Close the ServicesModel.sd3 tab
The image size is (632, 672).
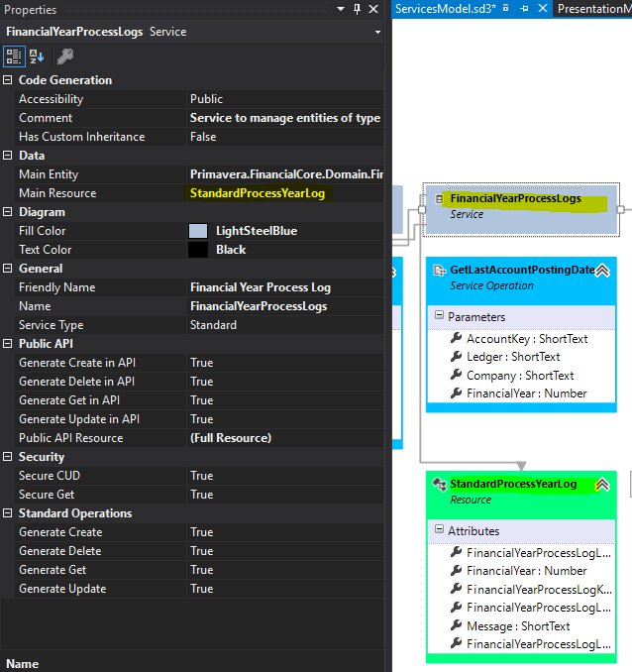click(x=543, y=9)
